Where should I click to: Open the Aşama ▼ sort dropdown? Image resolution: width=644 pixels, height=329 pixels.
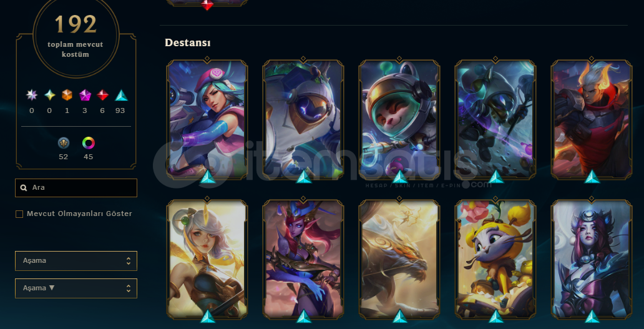pos(76,288)
